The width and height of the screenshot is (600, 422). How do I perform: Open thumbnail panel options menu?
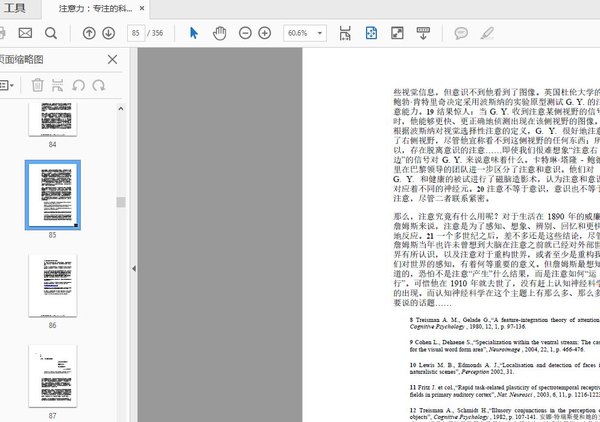click(x=7, y=85)
